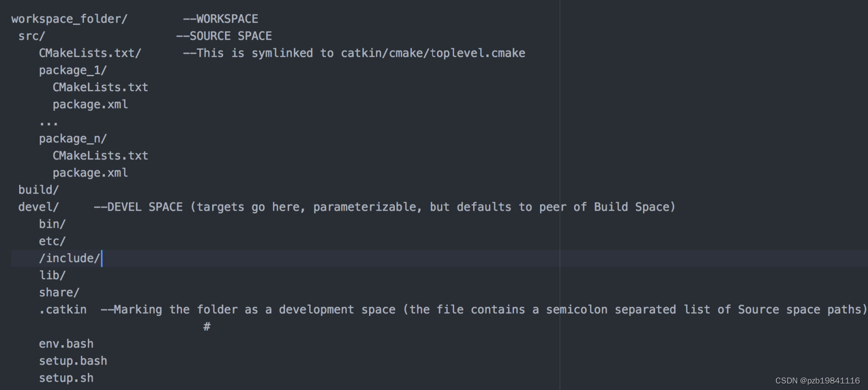Viewport: 868px width, 390px height.
Task: Click the workspace_folder/ text on the first line
Action: (x=69, y=19)
